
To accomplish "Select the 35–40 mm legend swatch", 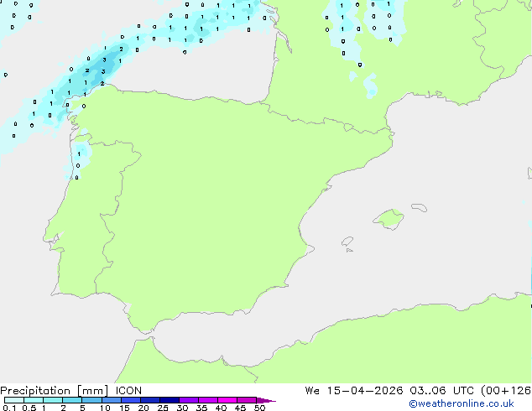I will pos(208,400).
